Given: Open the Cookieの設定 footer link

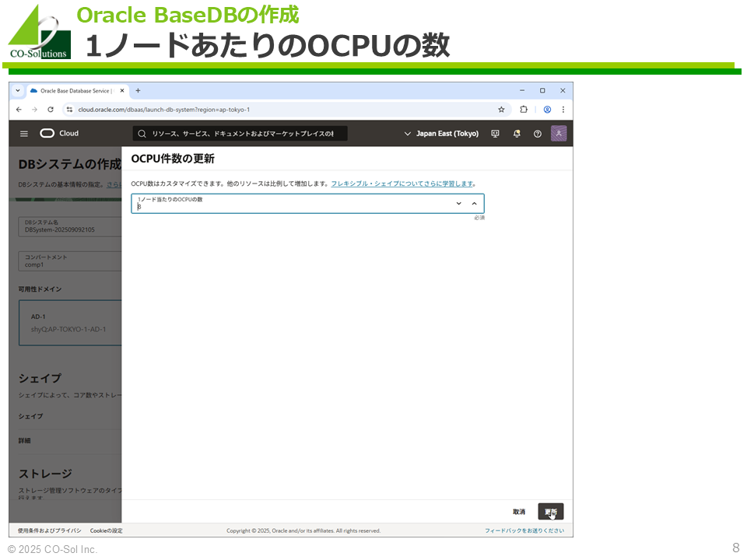Looking at the screenshot, I should [107, 530].
